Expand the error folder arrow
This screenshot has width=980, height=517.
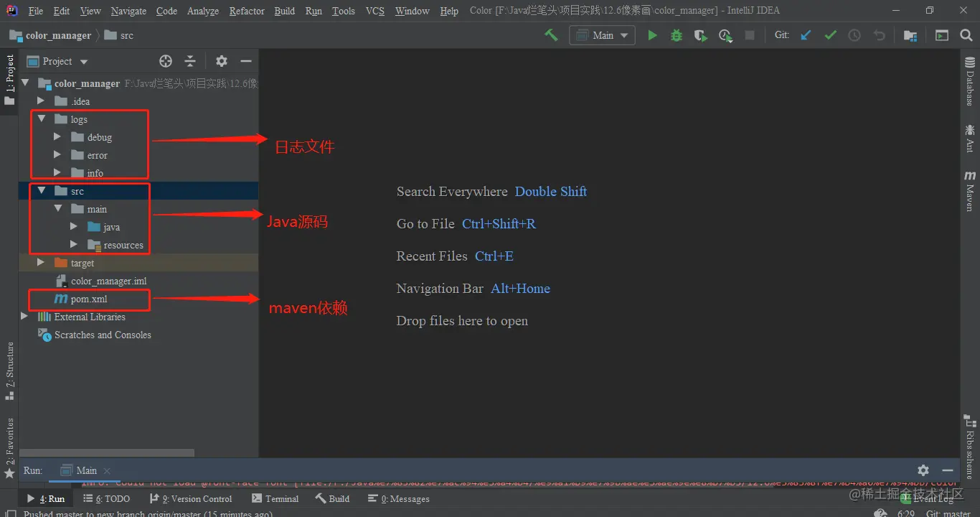pos(57,154)
